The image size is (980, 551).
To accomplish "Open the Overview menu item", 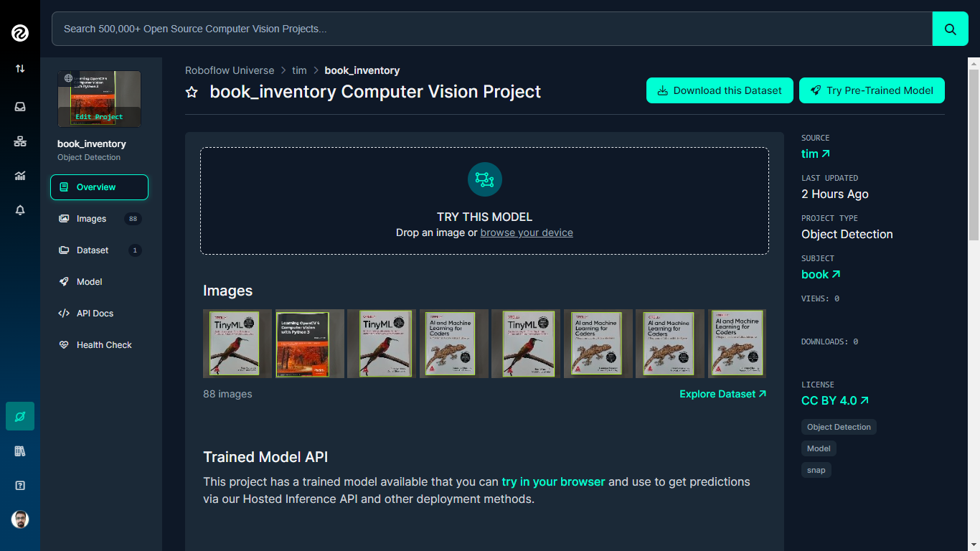I will (99, 187).
